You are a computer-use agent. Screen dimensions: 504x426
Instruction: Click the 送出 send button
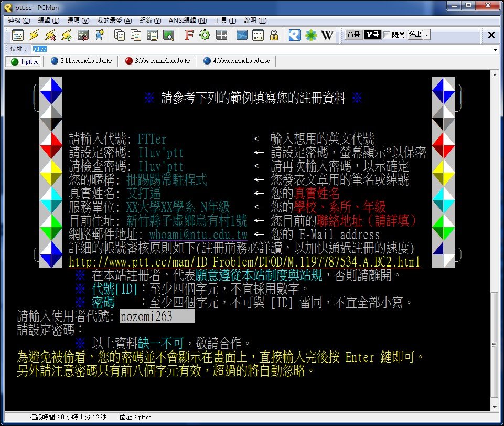[x=415, y=35]
